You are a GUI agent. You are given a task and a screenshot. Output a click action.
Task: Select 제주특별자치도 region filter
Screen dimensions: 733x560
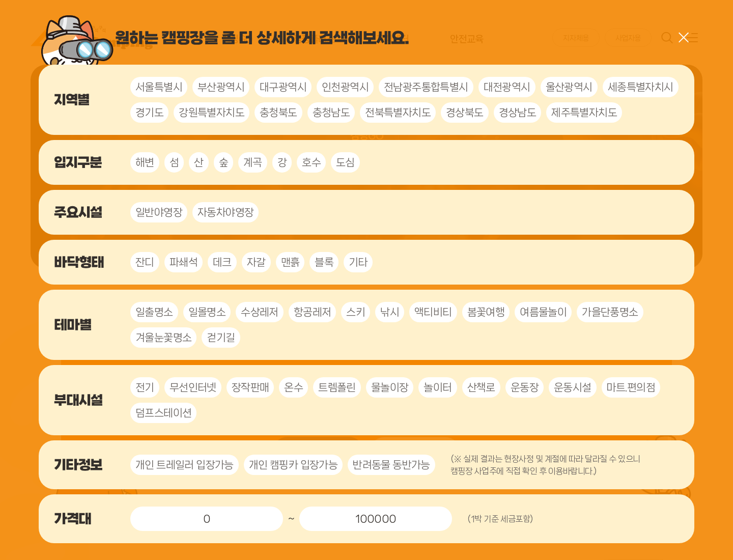tap(584, 113)
